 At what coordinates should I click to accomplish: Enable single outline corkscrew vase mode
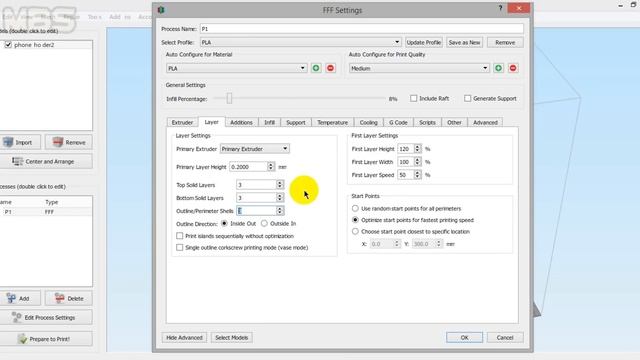180,247
